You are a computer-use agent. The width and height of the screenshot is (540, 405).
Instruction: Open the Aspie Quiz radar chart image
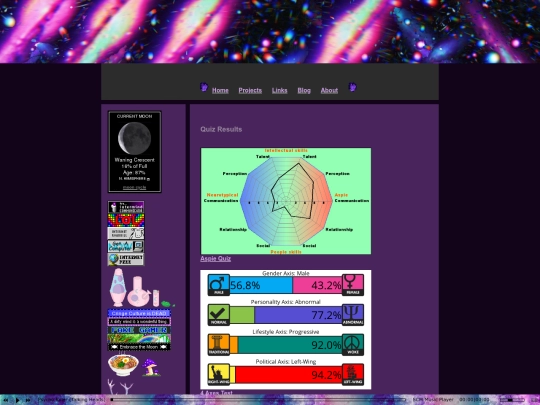pos(286,201)
